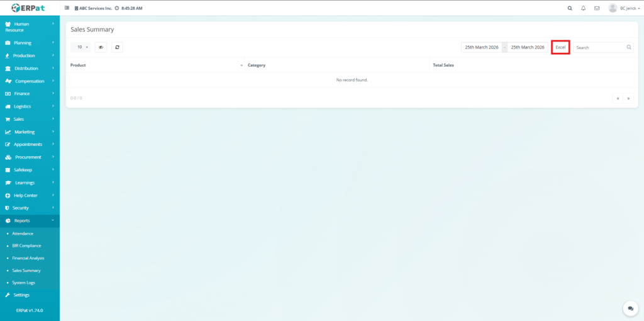Open the rows-per-page dropdown showing 10
The width and height of the screenshot is (644, 321).
pyautogui.click(x=80, y=47)
